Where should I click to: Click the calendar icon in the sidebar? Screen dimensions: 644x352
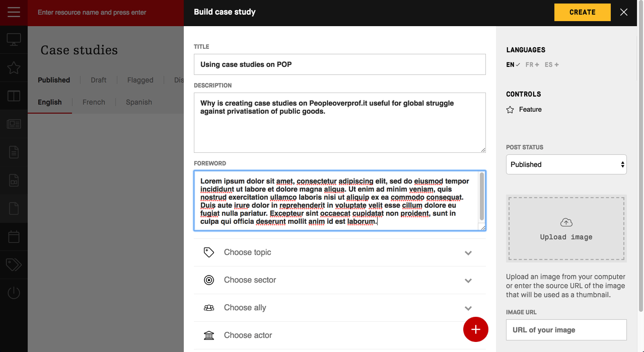(14, 236)
